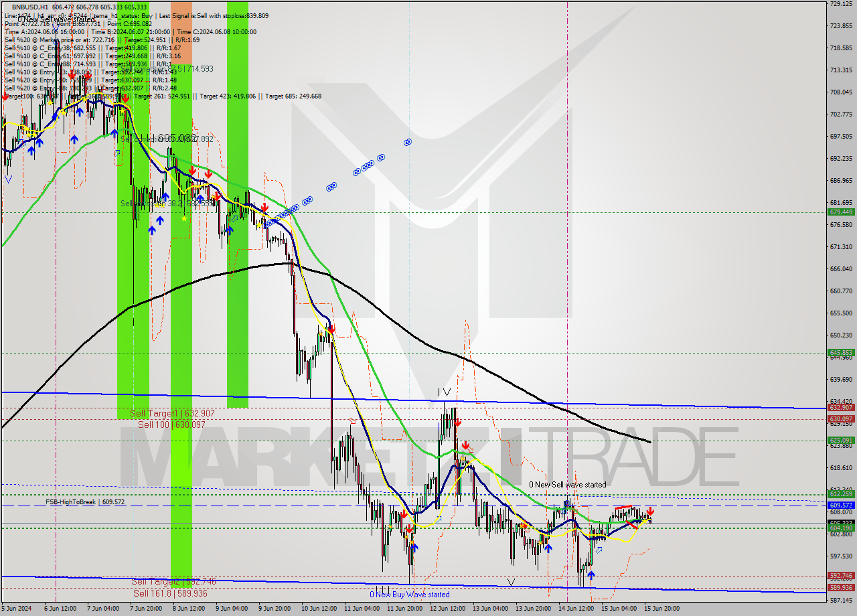Click the 12 Jun 12:00 time label
This screenshot has height=616, width=857.
447,609
